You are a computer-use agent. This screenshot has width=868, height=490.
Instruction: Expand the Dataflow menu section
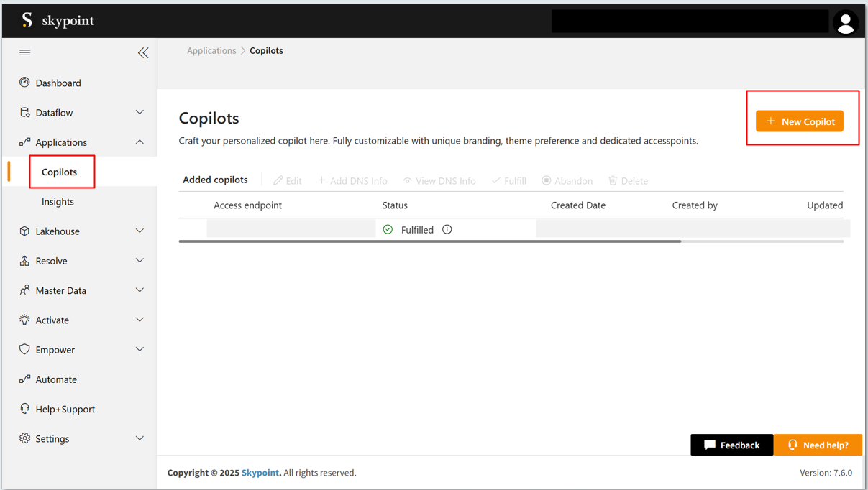(80, 113)
